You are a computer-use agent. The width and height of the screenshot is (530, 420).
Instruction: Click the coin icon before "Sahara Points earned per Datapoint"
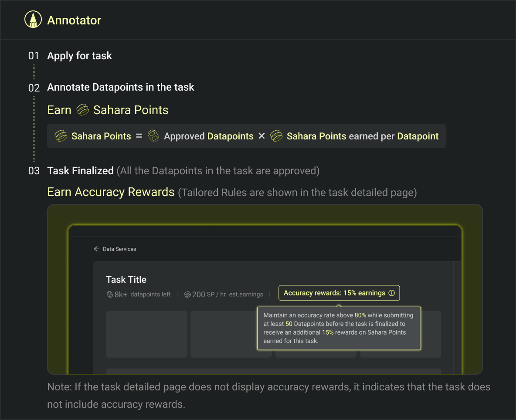coord(276,136)
